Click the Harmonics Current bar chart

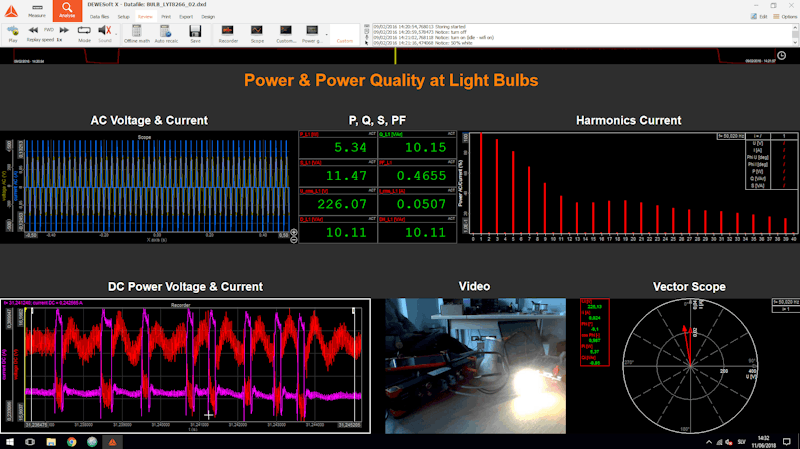(x=629, y=187)
